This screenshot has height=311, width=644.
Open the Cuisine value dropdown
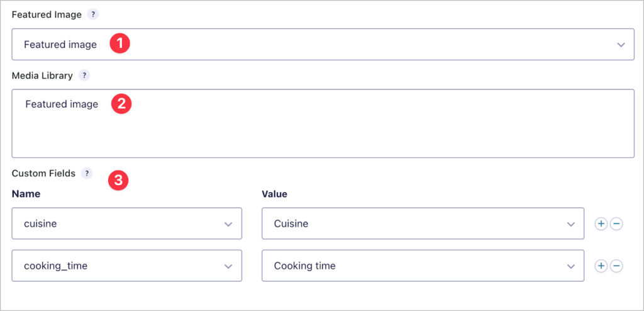point(423,223)
